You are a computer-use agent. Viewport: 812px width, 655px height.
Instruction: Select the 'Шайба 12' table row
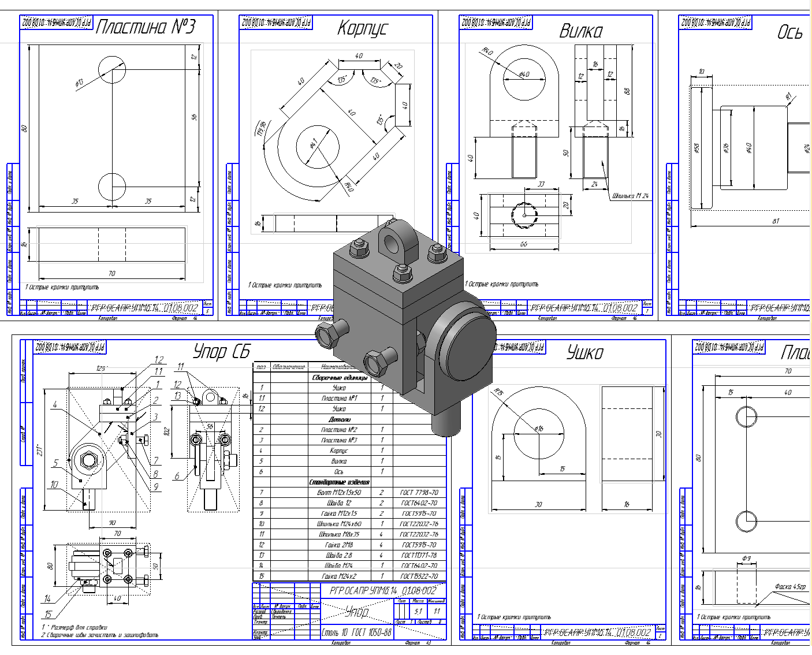[350, 503]
